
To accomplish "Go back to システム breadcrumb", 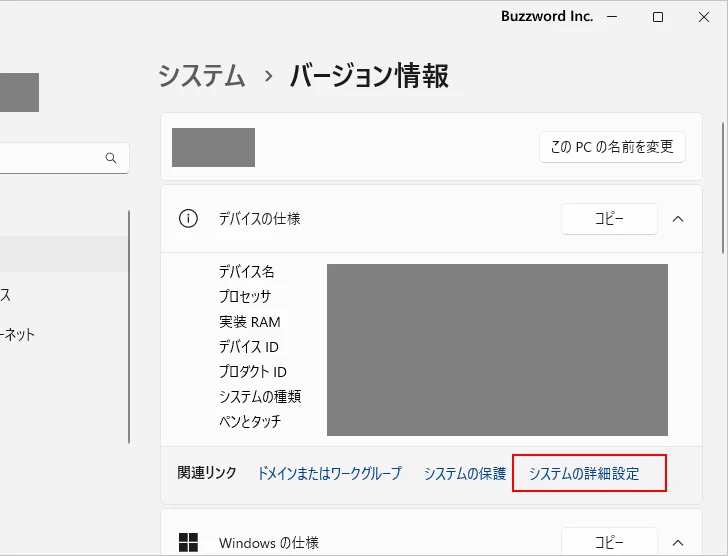I will coord(202,76).
